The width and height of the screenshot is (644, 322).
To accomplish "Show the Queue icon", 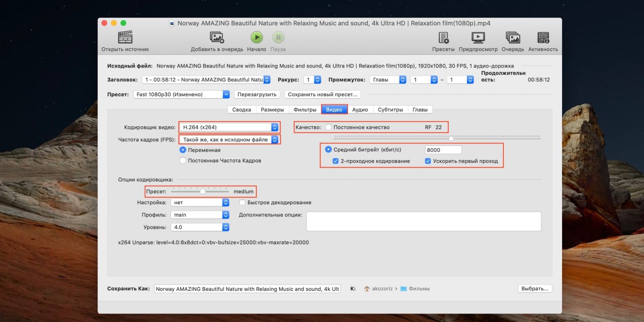I will pos(512,38).
